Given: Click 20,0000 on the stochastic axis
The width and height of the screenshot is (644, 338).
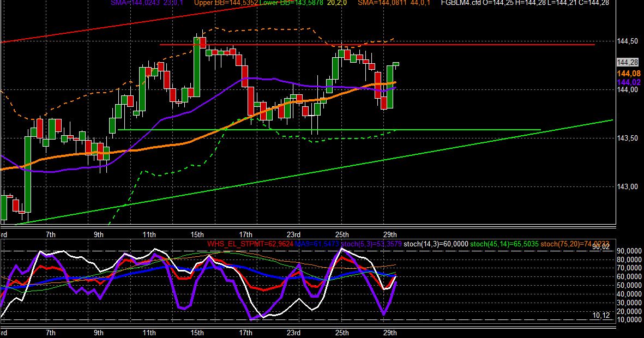Looking at the screenshot, I should [x=629, y=311].
